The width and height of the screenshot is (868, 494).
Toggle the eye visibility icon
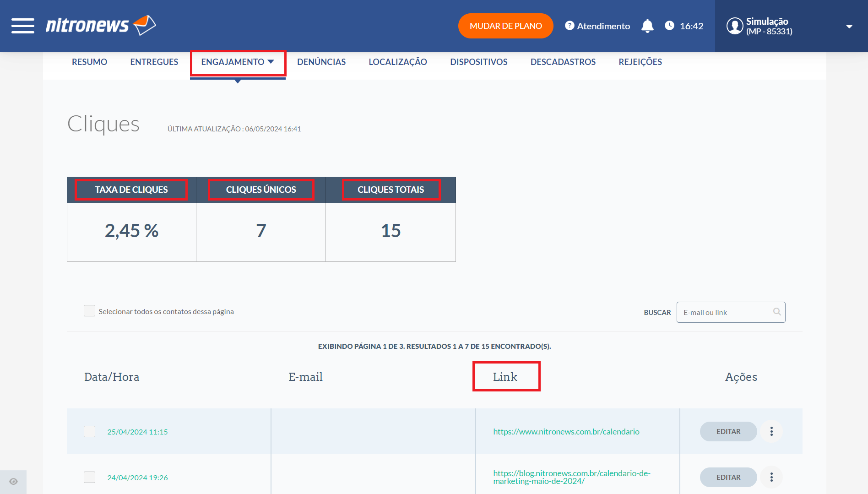13,482
